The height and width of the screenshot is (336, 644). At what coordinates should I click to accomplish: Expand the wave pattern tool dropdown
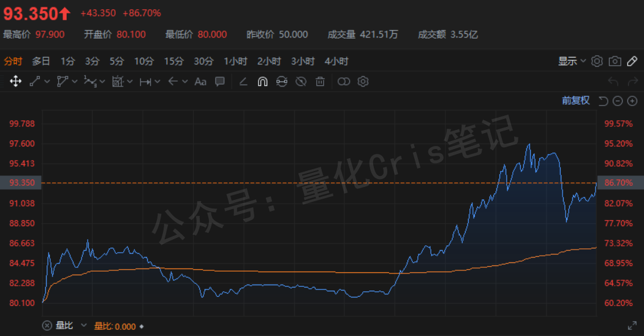pyautogui.click(x=102, y=82)
